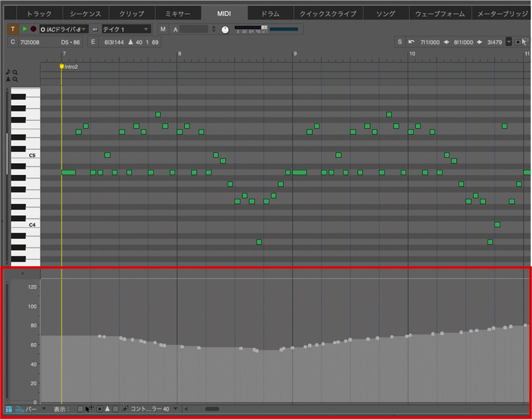
Task: Click the triangle icon before 40 in E info
Action: tap(131, 42)
